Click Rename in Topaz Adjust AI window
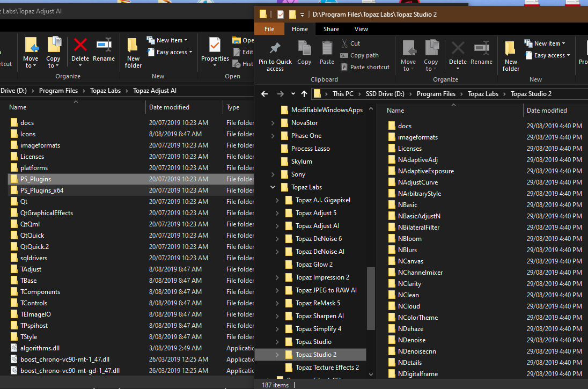The image size is (588, 389). pyautogui.click(x=104, y=49)
